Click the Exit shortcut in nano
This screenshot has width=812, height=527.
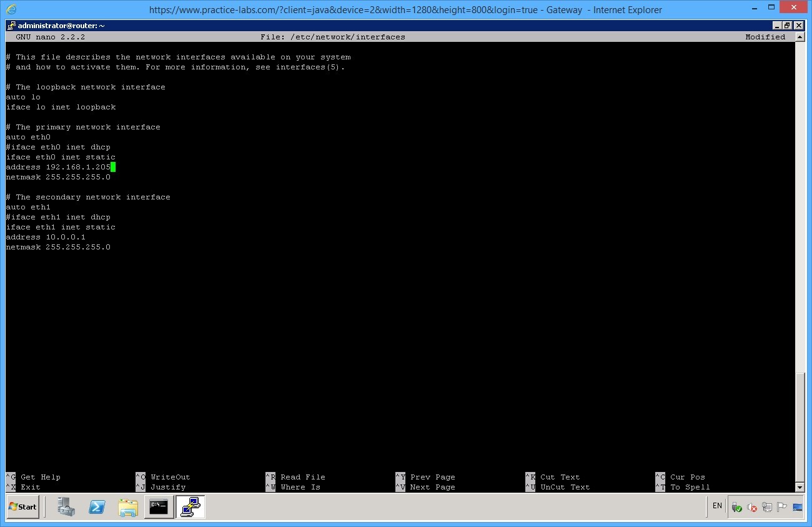pos(29,486)
